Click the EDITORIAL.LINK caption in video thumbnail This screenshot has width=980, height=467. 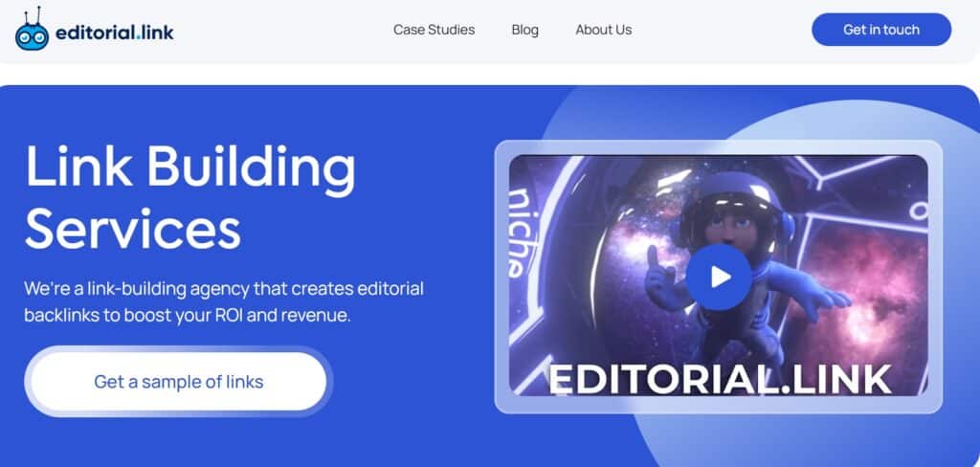pyautogui.click(x=720, y=379)
